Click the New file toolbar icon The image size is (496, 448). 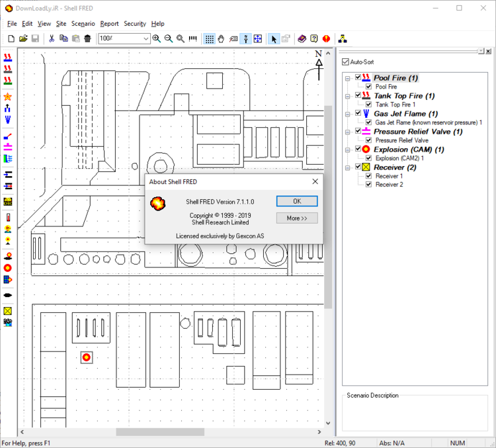[x=11, y=39]
